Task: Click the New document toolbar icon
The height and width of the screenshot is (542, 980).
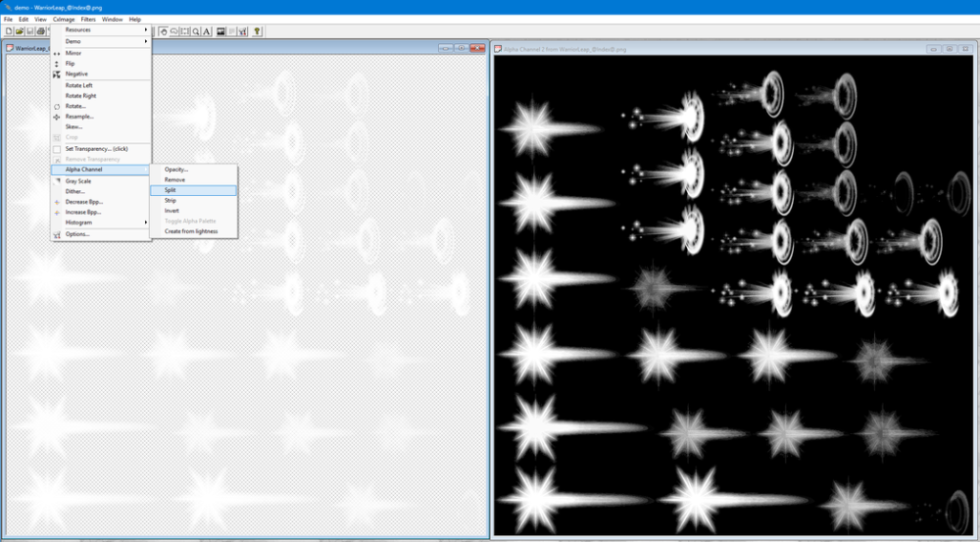Action: pos(8,31)
